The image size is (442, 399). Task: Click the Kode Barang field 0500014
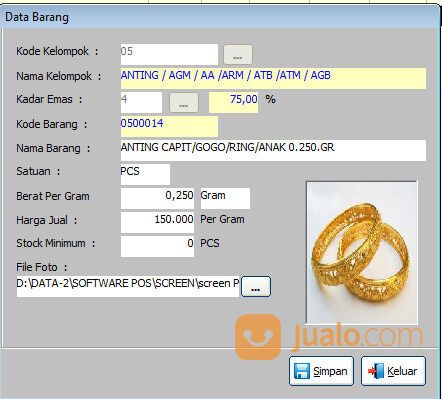(169, 127)
